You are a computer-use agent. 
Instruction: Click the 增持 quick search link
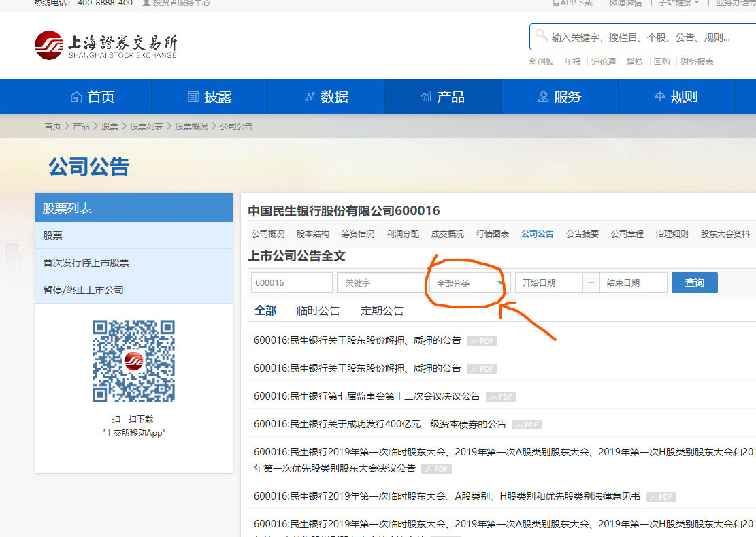tap(635, 62)
